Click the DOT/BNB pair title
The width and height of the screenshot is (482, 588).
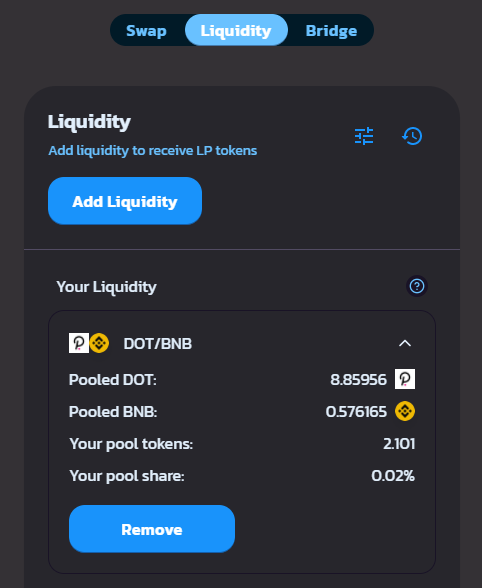pos(158,344)
